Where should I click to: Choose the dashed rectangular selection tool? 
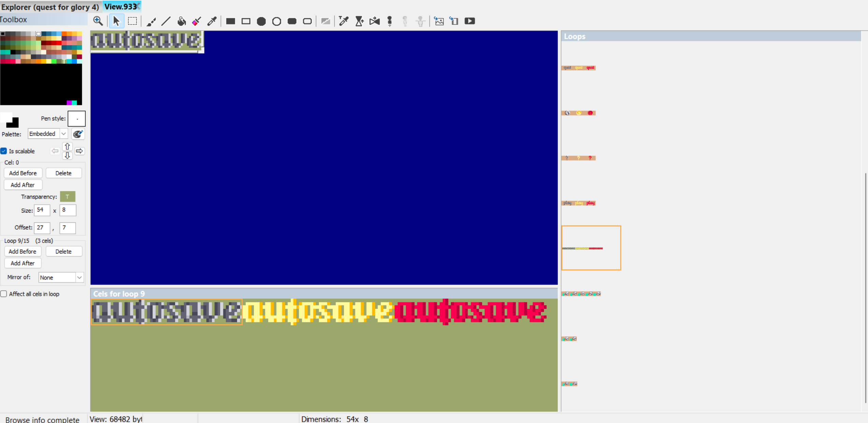click(x=132, y=21)
